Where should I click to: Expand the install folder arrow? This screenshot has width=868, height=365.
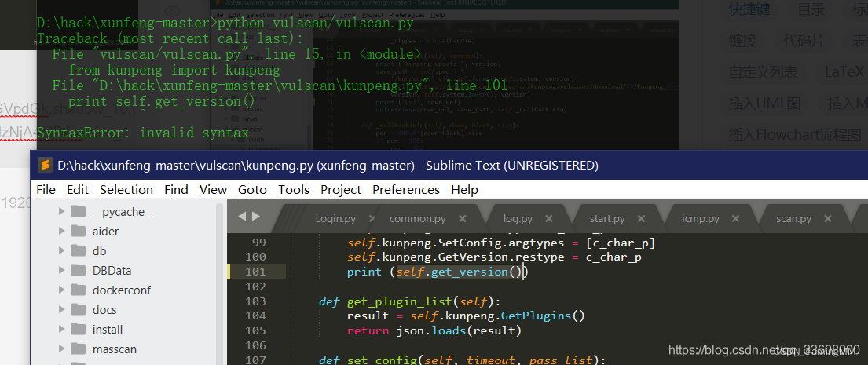pyautogui.click(x=61, y=330)
